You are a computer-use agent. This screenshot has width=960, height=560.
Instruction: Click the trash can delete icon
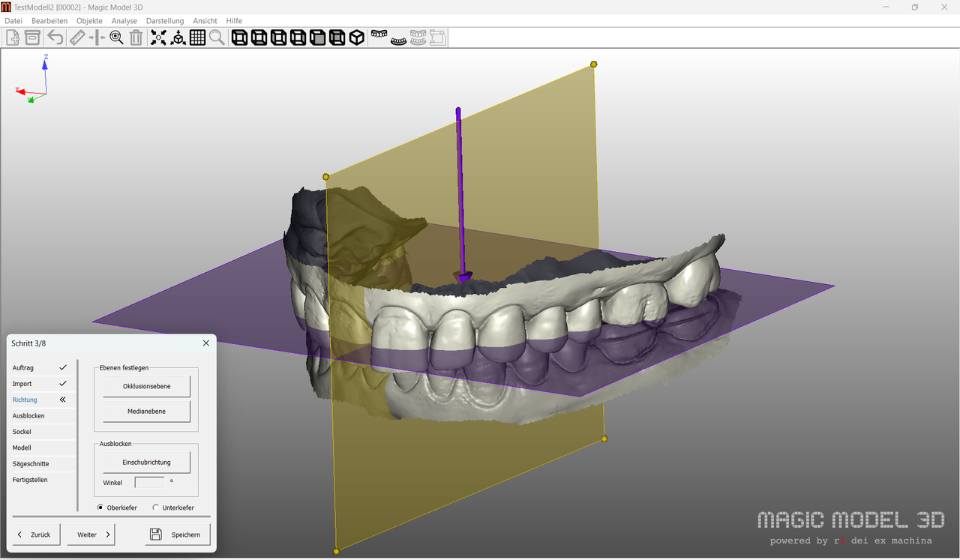(136, 37)
